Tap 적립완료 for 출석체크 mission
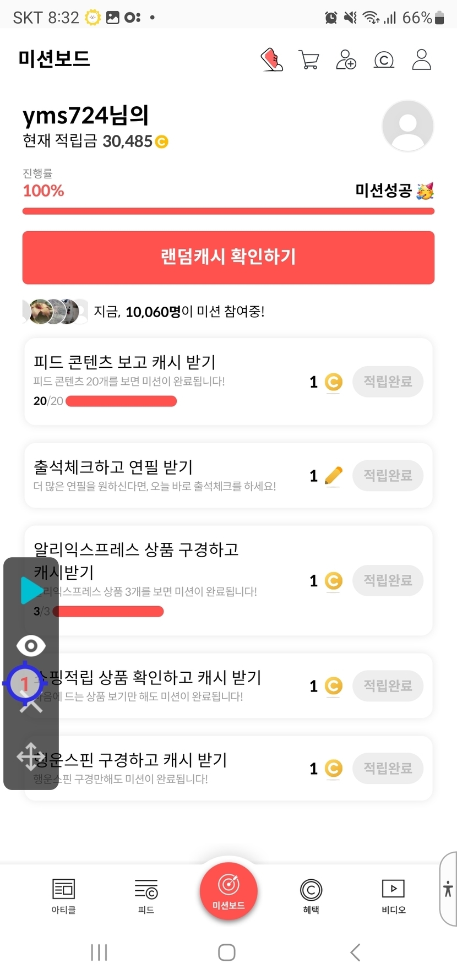Image resolution: width=457 pixels, height=980 pixels. coord(388,475)
